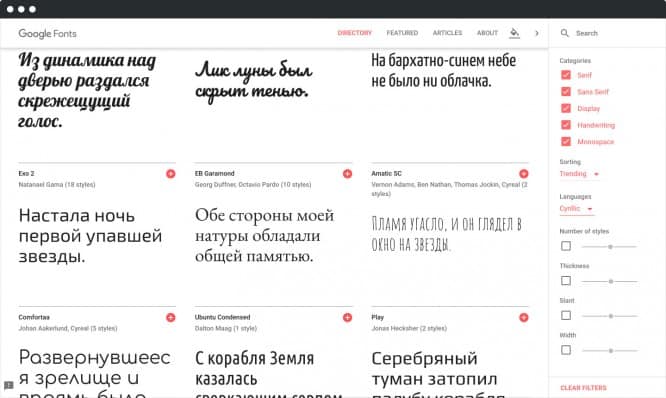Open the Ubuntu Condensed font name link
Screen dimensions: 666x398
tap(223, 317)
